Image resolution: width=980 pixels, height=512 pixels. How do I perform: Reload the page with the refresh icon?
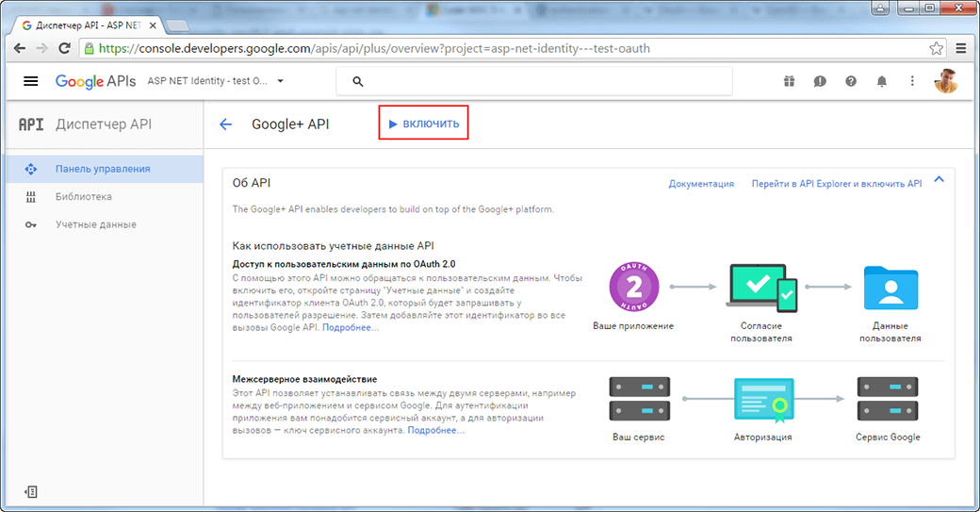click(x=64, y=48)
